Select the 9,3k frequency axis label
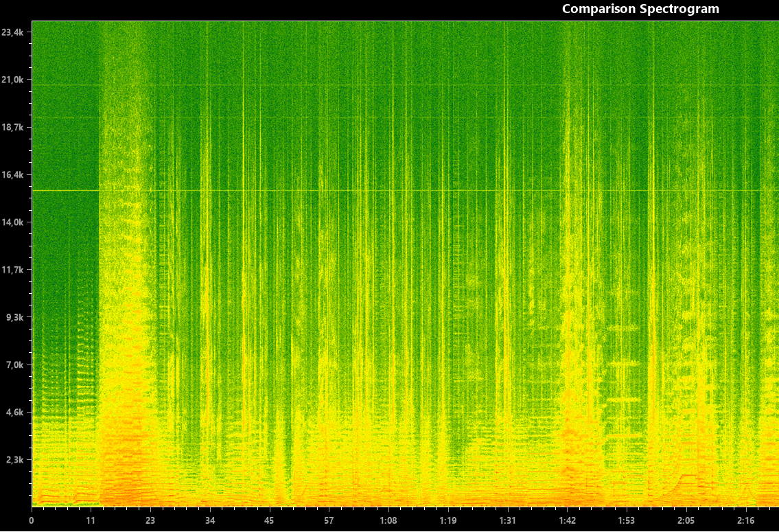 point(15,318)
